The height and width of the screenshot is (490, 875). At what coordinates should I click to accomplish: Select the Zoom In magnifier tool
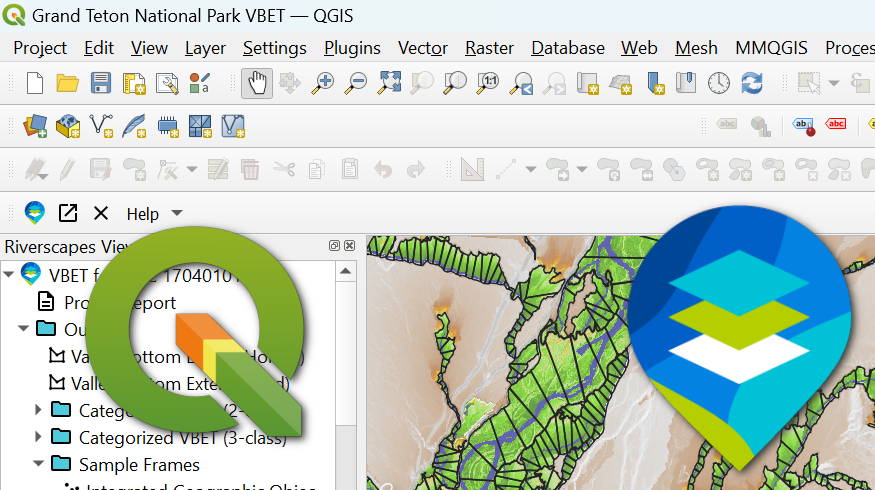tap(323, 83)
